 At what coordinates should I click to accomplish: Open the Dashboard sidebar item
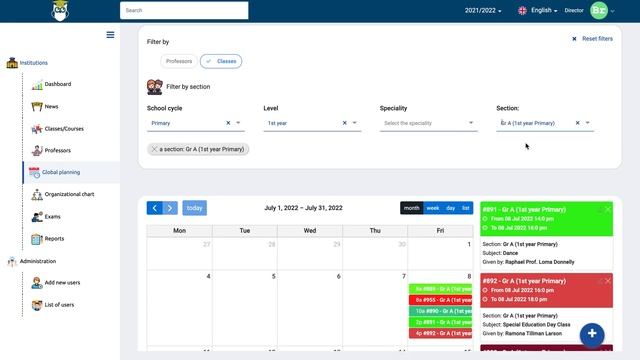pos(51,84)
